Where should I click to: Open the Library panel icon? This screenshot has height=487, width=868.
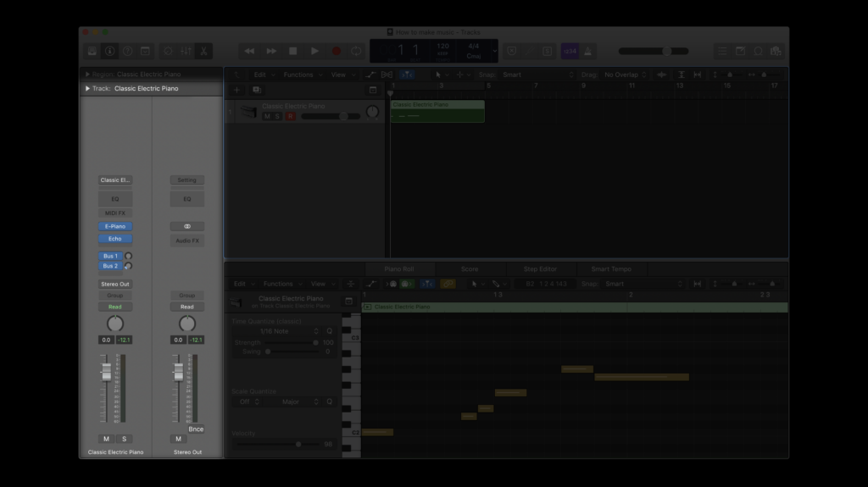point(92,51)
